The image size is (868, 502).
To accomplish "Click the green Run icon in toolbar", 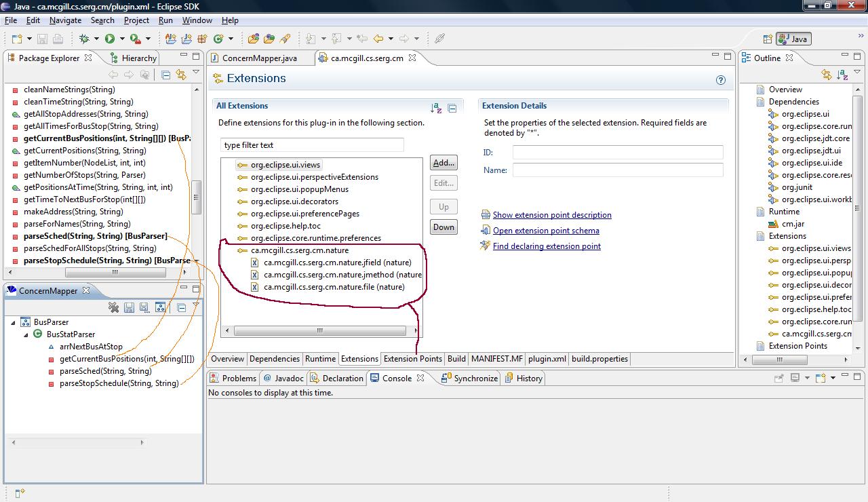I will coord(110,39).
